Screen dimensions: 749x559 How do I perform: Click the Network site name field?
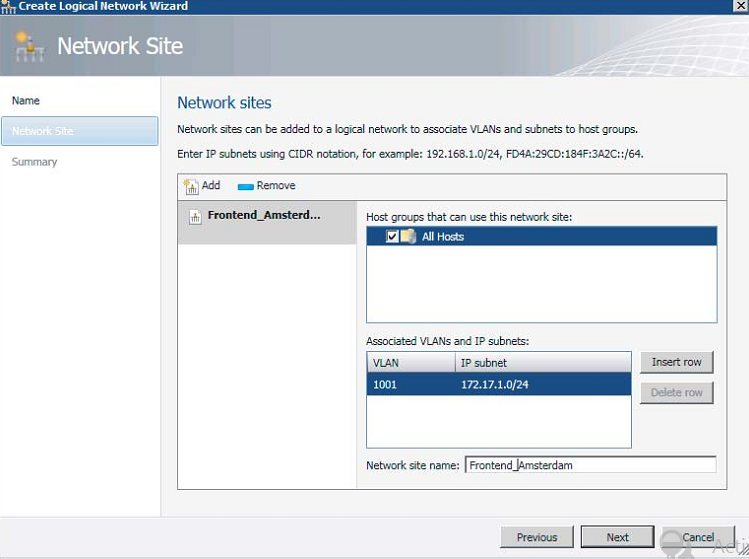pos(590,465)
